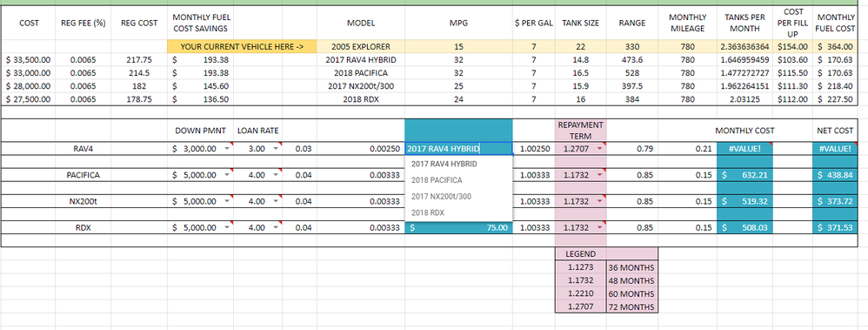Select the 36 MONTHS legend cell
The width and height of the screenshot is (868, 330).
(632, 266)
